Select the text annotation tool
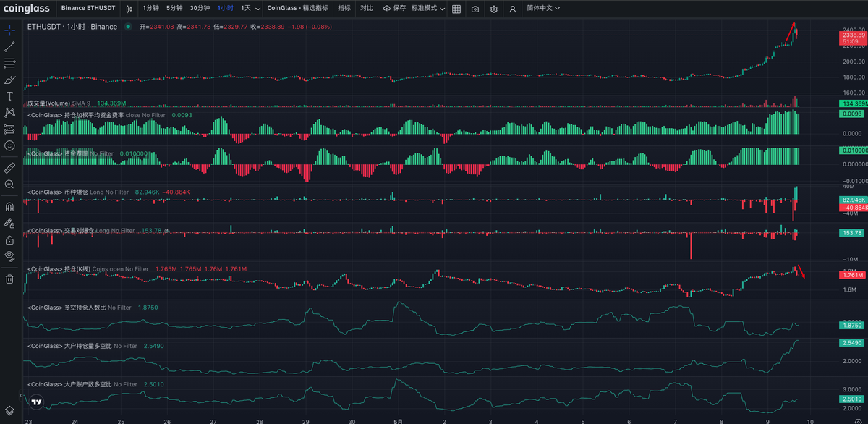 click(x=9, y=96)
